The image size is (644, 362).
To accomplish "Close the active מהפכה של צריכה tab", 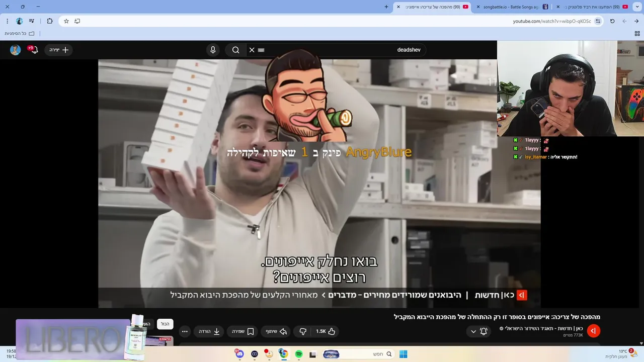I will click(x=398, y=7).
